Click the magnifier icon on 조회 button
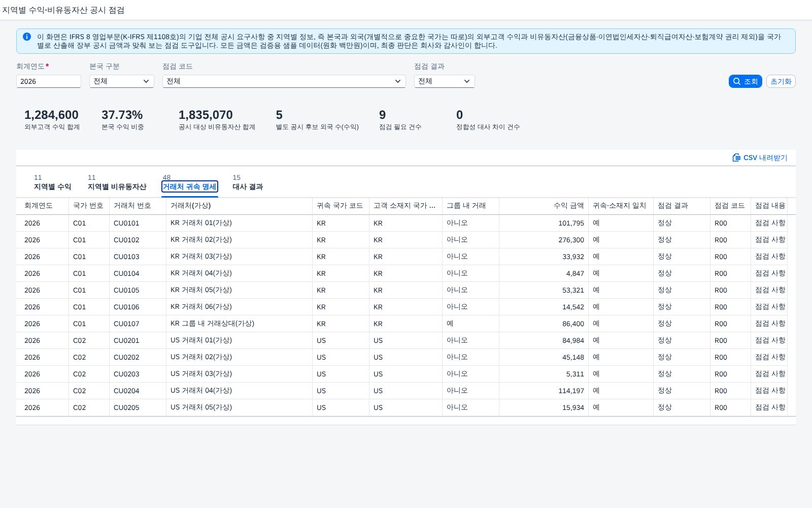 coord(737,81)
